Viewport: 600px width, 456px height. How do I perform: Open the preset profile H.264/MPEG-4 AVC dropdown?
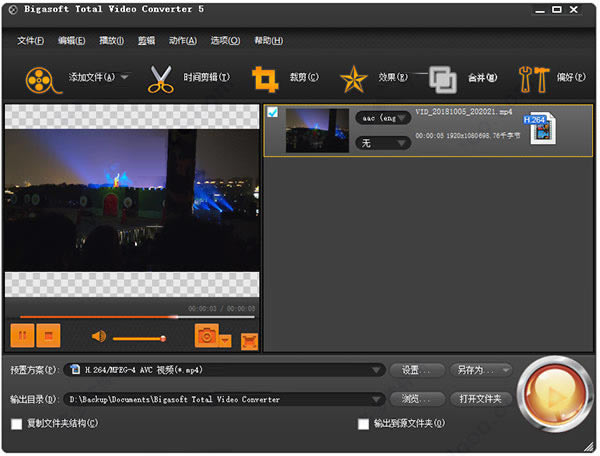coord(224,370)
